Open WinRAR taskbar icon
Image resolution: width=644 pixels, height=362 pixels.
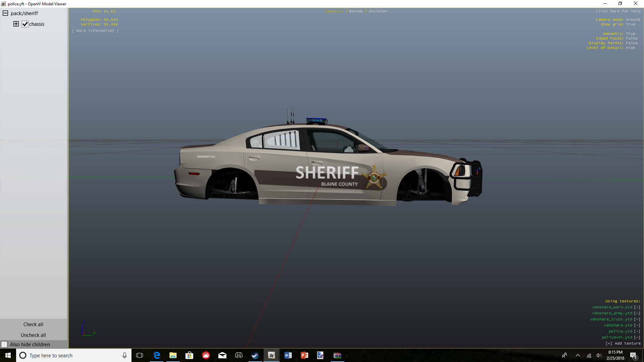[x=337, y=355]
